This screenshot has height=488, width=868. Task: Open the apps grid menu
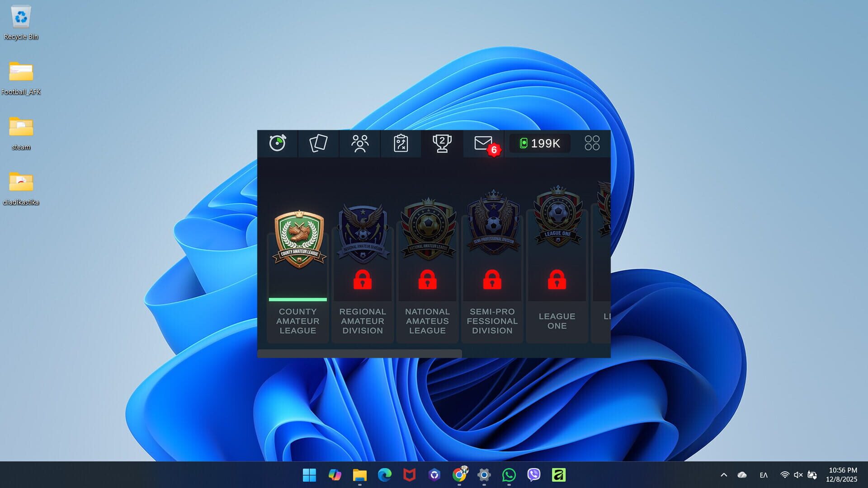tap(592, 144)
